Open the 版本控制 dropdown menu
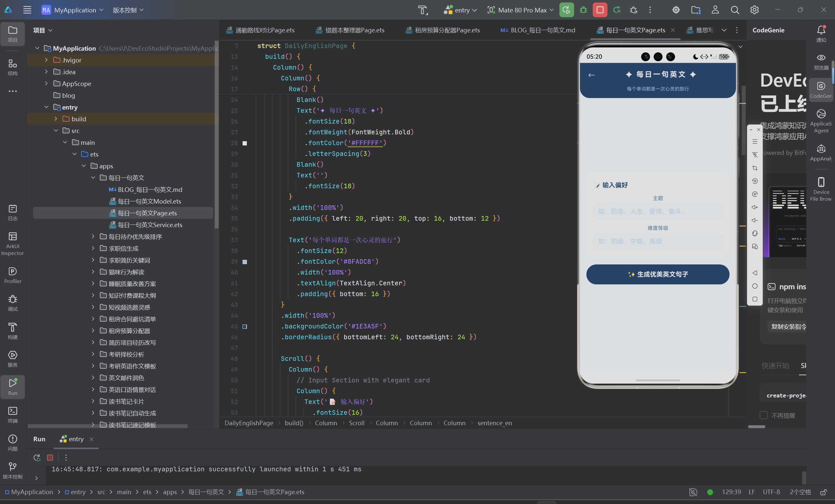The height and width of the screenshot is (504, 835). click(128, 10)
